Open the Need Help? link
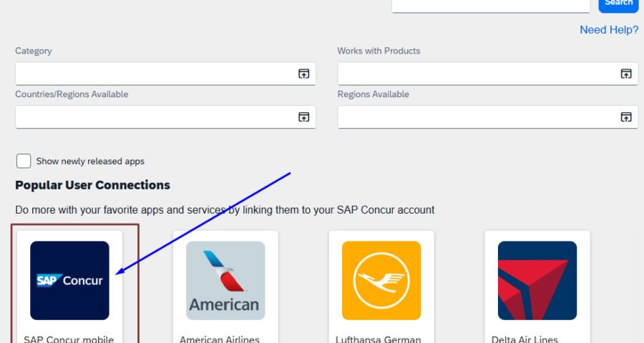The image size is (644, 343). coord(609,29)
